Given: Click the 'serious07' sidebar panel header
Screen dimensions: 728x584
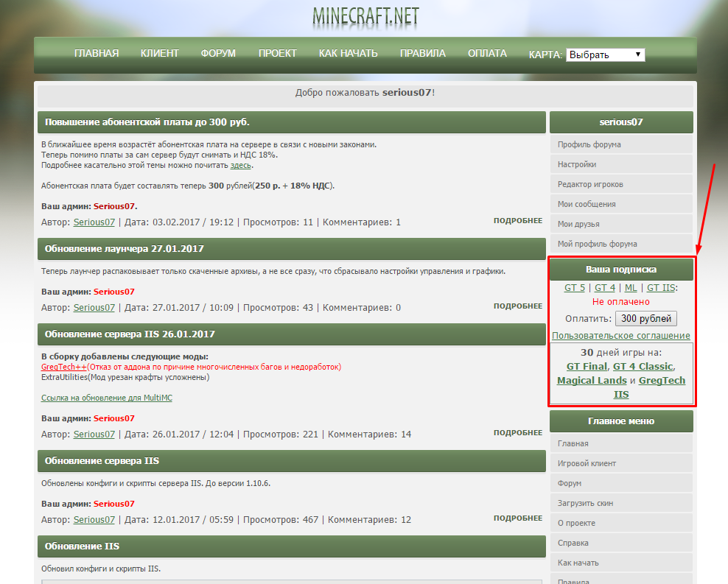Looking at the screenshot, I should pos(621,122).
